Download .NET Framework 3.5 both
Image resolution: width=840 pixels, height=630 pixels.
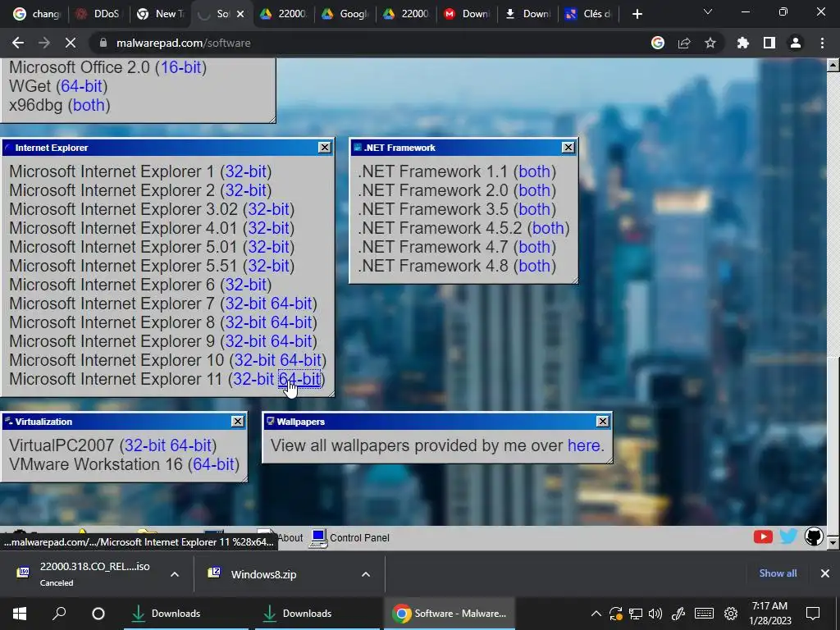coord(534,209)
